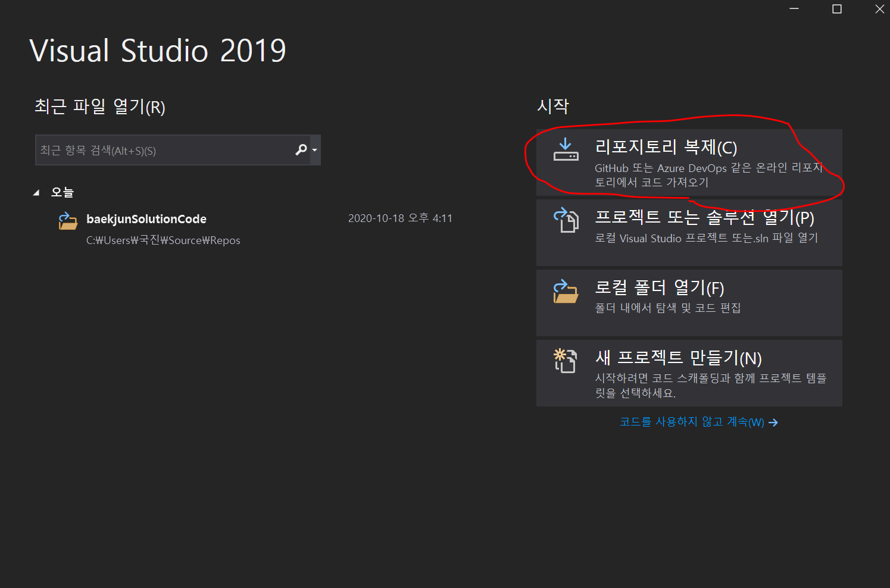Click the timestamp 2020-10-18 오후 4:11
Viewport: 890px width, 588px height.
click(400, 218)
